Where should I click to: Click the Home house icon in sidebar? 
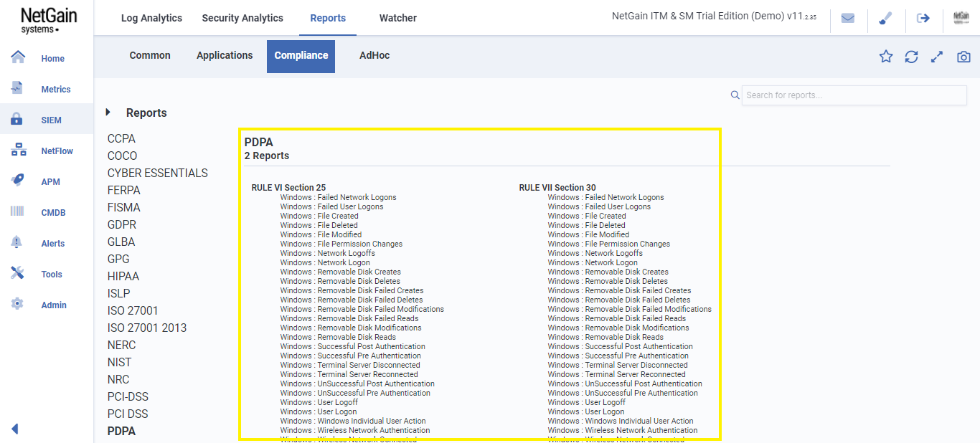point(18,57)
